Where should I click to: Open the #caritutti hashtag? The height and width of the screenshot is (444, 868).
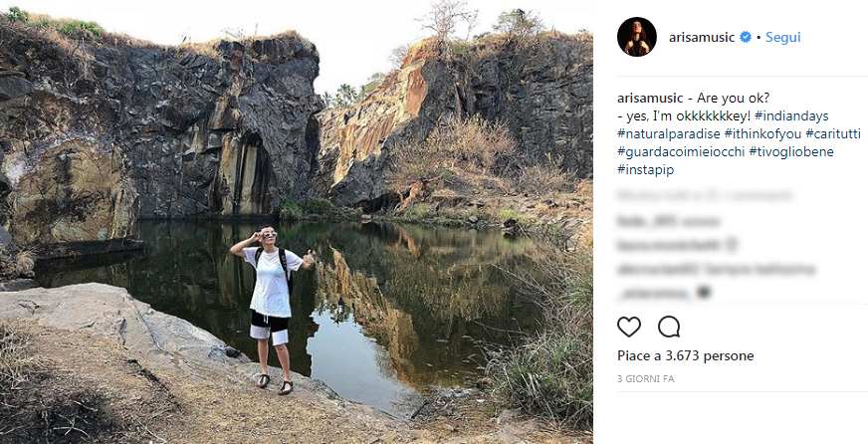pos(835,133)
